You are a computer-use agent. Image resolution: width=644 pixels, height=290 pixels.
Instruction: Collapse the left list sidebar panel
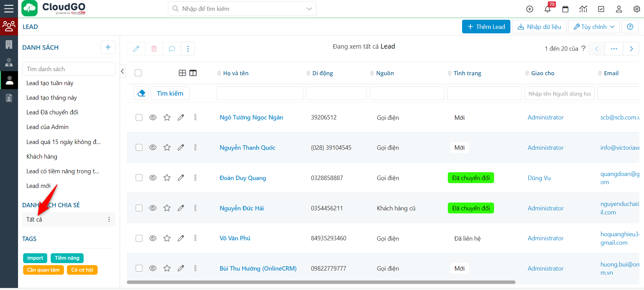(123, 71)
